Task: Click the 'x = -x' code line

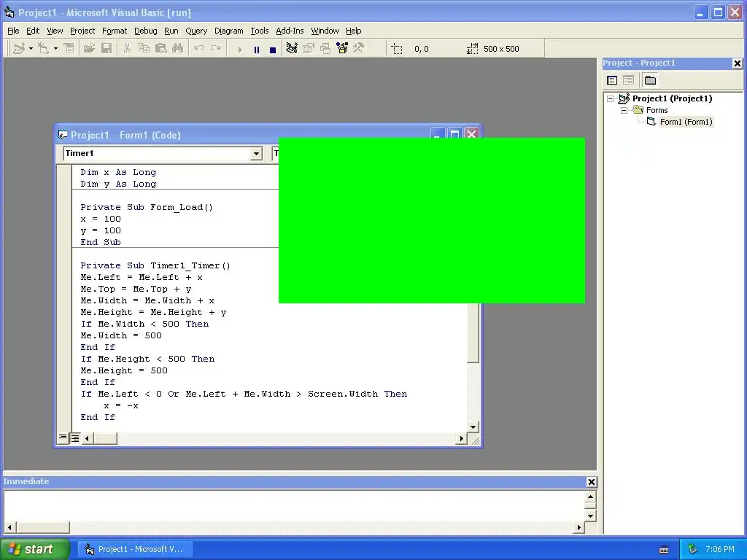Action: 121,405
